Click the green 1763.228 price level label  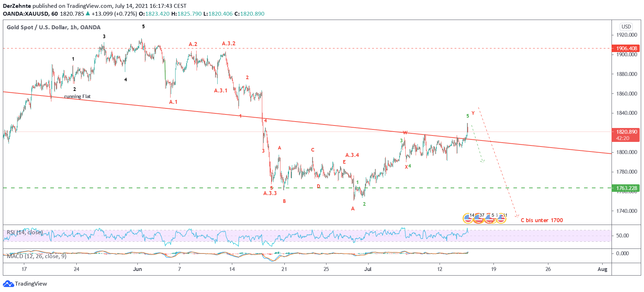click(x=626, y=188)
